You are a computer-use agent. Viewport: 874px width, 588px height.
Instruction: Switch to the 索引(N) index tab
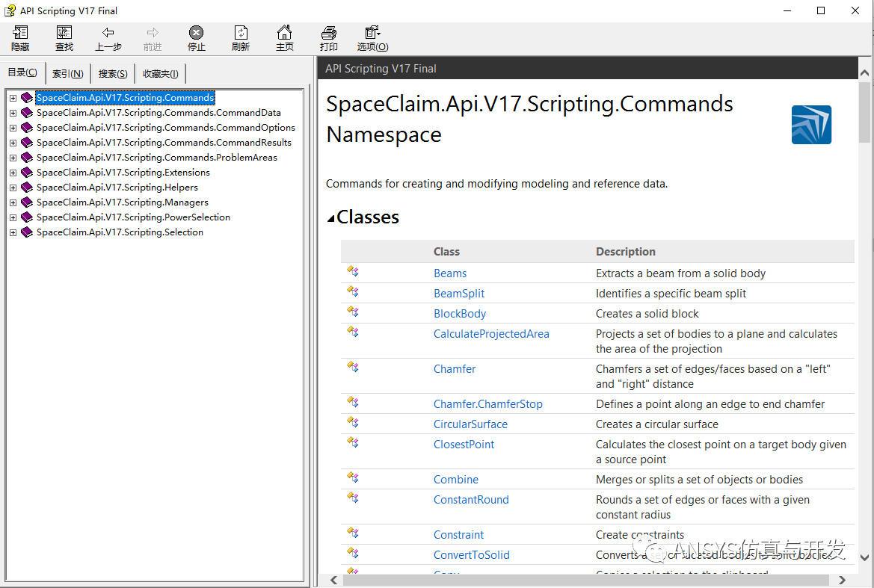(67, 73)
